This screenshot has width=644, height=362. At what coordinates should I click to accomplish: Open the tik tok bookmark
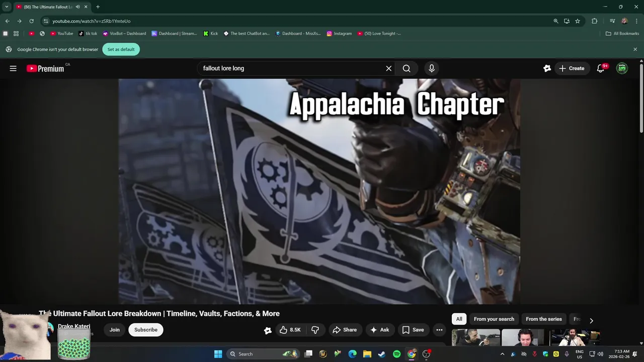[x=88, y=34]
